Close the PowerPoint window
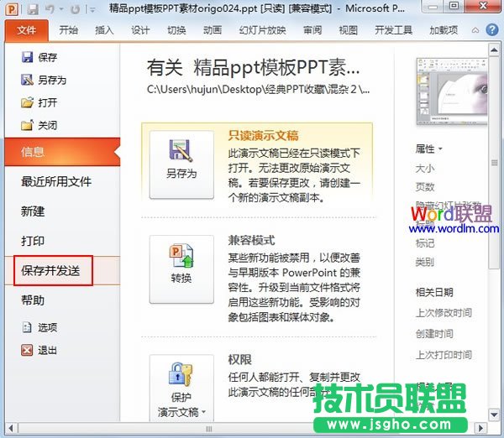Screen dimensions: 504x438 tap(484, 6)
